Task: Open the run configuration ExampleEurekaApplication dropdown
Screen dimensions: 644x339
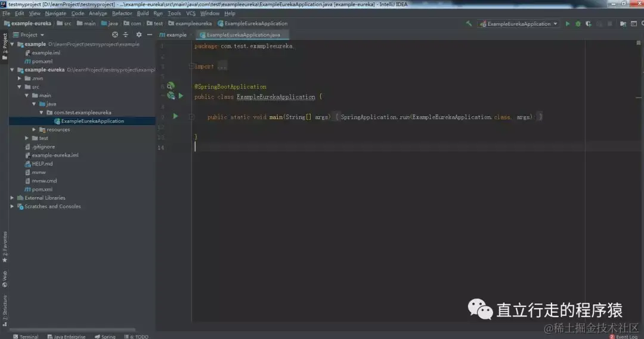Action: point(519,24)
